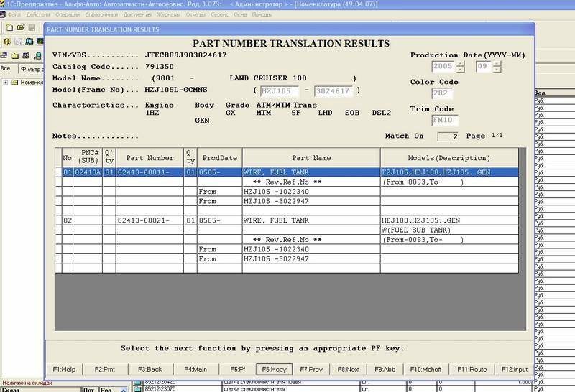Open the Отчеты menu
Image resolution: width=575 pixels, height=392 pixels.
195,14
